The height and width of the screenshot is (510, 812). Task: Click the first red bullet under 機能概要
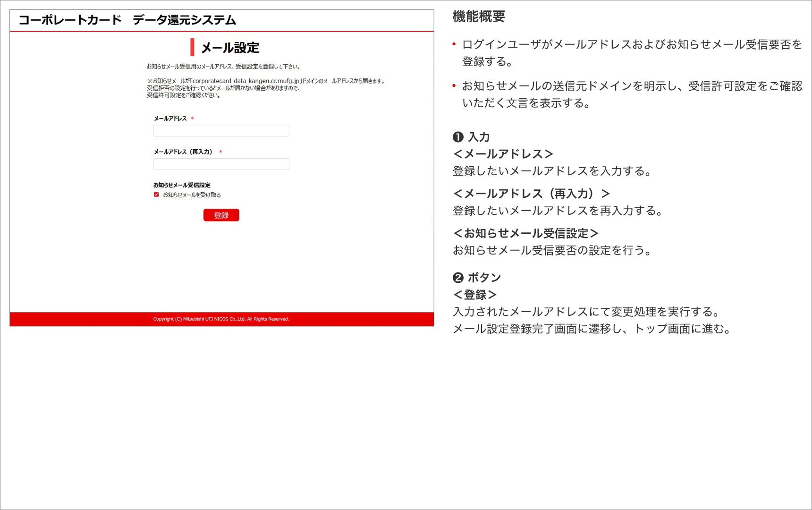click(x=454, y=44)
